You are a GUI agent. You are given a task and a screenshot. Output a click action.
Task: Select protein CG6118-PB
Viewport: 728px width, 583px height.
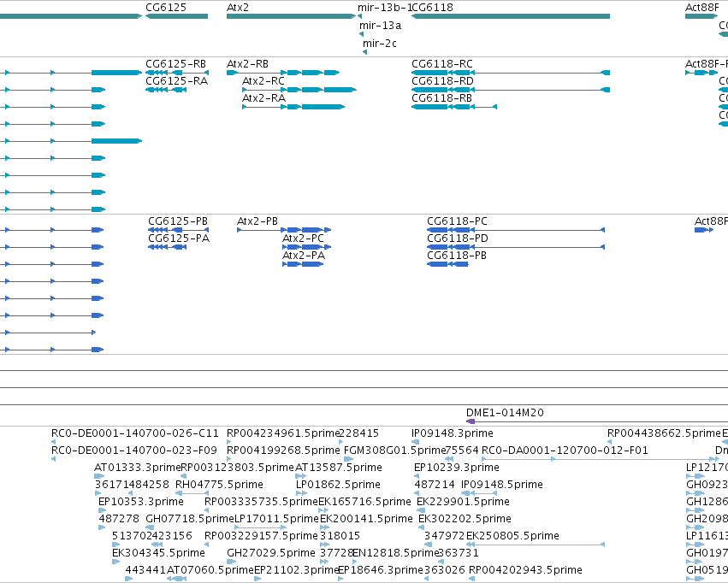tap(447, 264)
